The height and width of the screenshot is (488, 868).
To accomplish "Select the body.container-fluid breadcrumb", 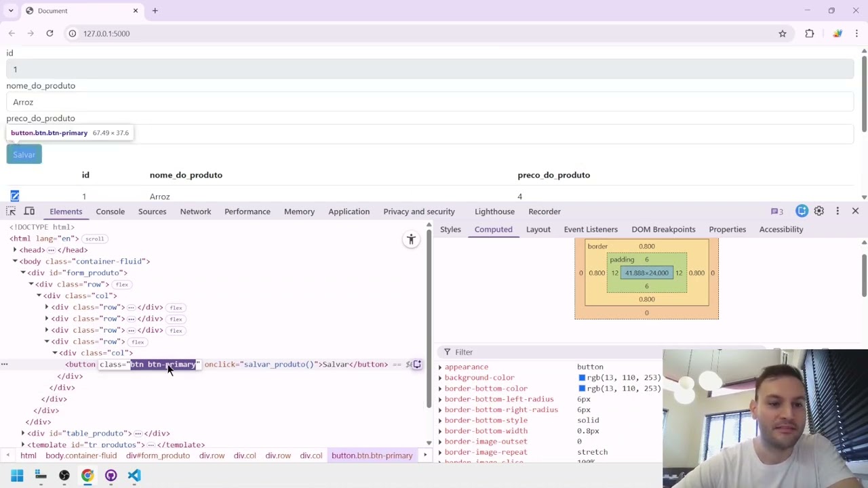I will point(81,455).
